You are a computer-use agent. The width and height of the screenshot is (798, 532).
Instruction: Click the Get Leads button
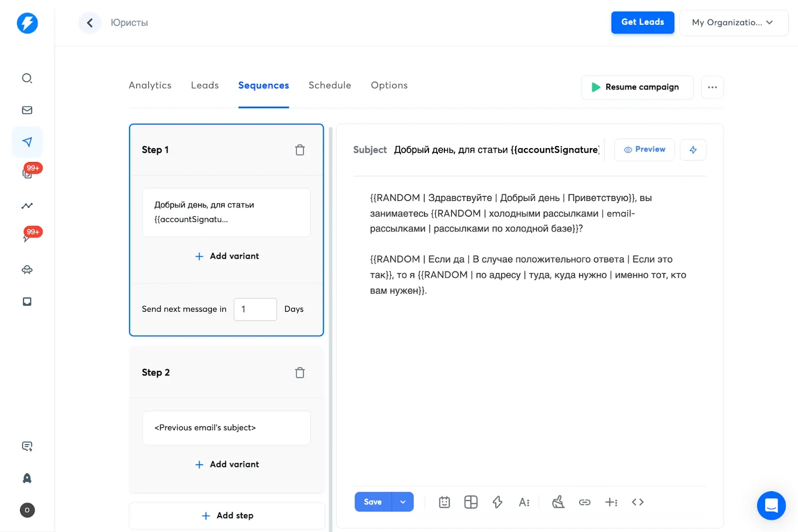click(642, 22)
